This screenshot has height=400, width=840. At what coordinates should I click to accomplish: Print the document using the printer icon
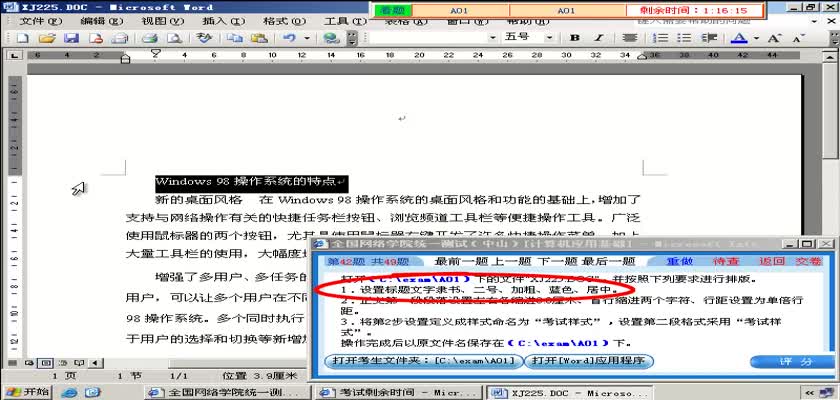click(149, 38)
